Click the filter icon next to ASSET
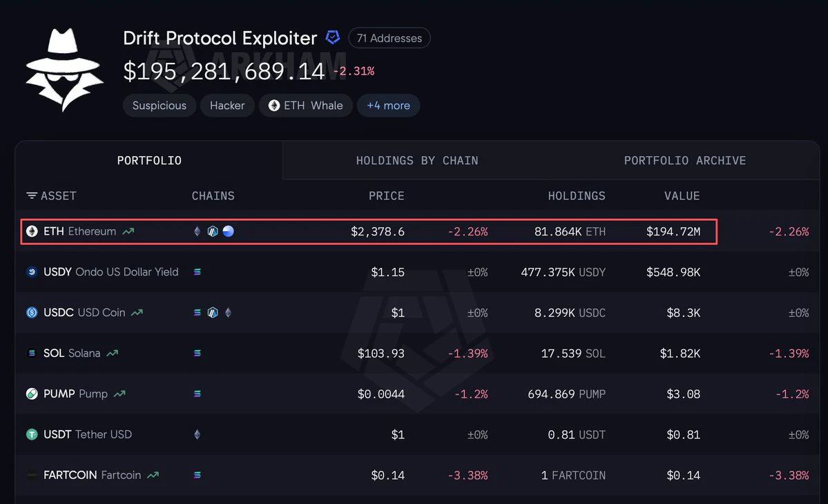Screen dimensions: 828x504 click(x=32, y=196)
